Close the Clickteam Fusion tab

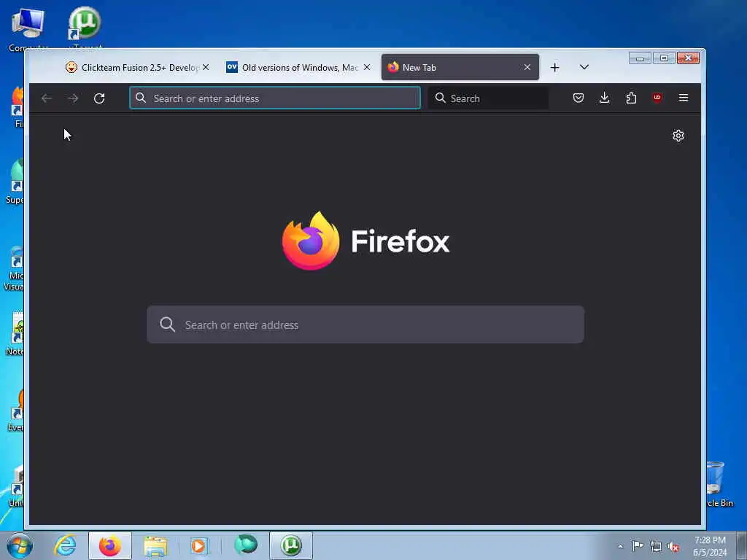(x=206, y=68)
